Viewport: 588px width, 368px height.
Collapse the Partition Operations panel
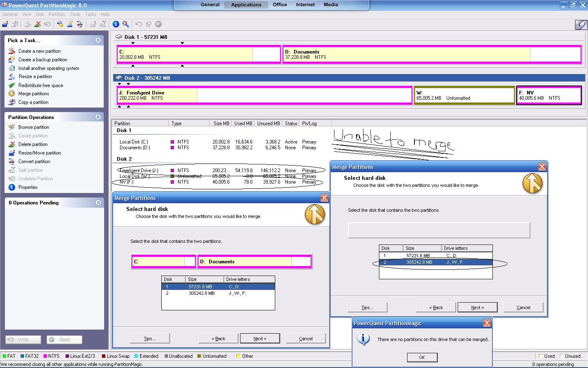(98, 117)
